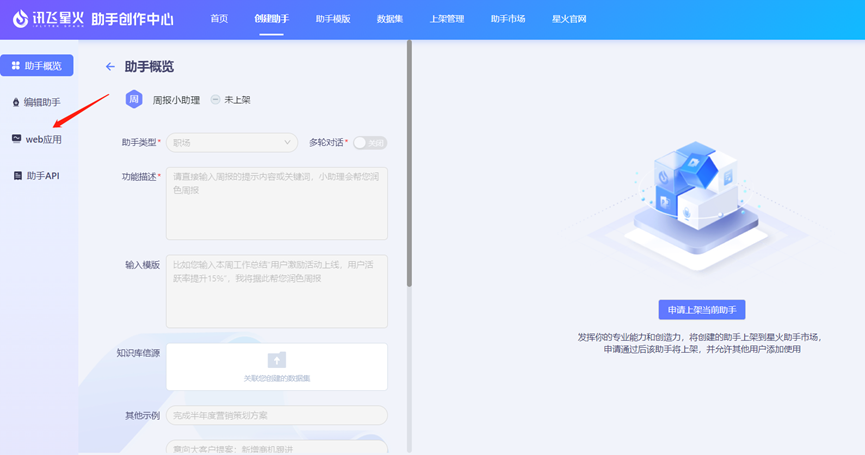Click into the 功能描述 text area
This screenshot has width=865, height=455.
(x=277, y=204)
